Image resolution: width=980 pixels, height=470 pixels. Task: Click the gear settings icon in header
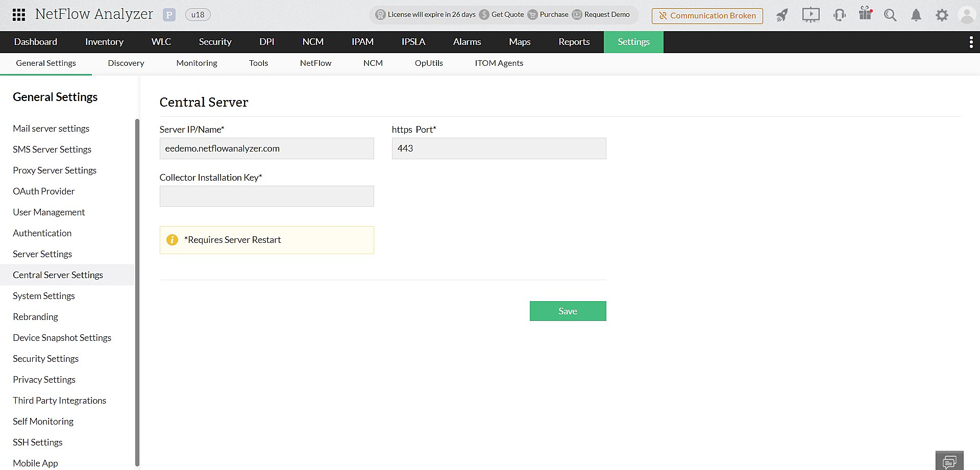[x=942, y=15]
